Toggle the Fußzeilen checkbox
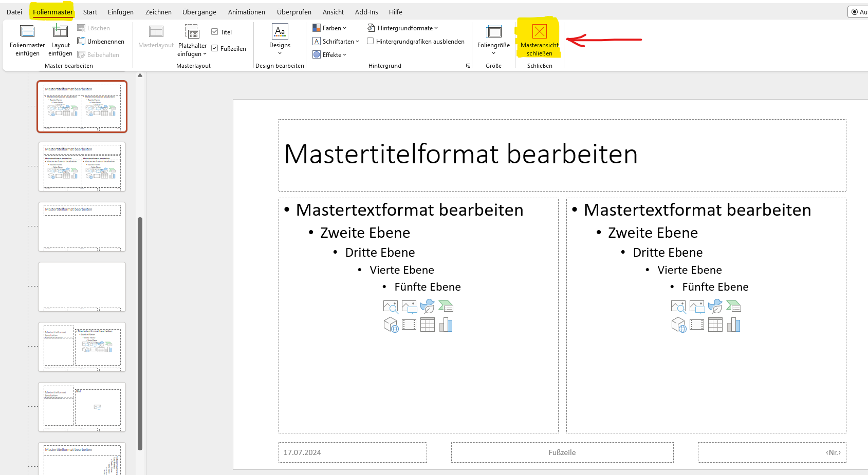 [215, 48]
